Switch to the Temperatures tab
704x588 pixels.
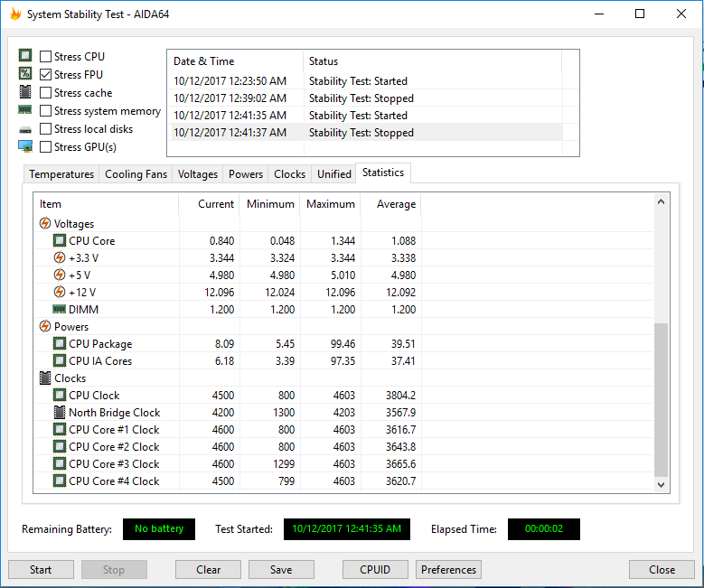click(61, 174)
